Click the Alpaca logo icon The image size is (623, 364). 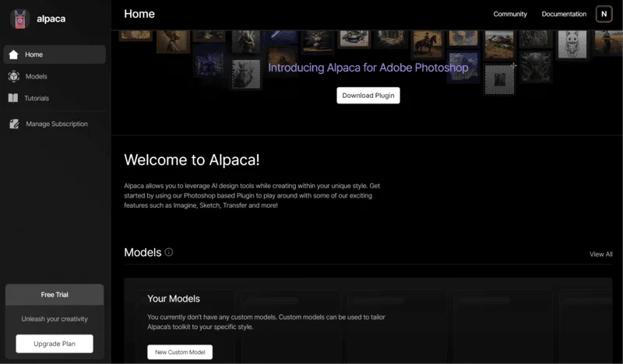tap(20, 19)
